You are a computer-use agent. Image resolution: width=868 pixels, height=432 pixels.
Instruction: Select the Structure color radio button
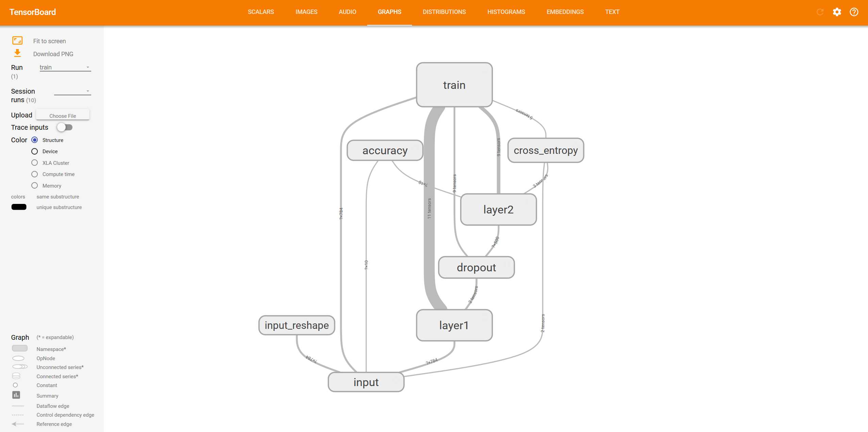34,140
